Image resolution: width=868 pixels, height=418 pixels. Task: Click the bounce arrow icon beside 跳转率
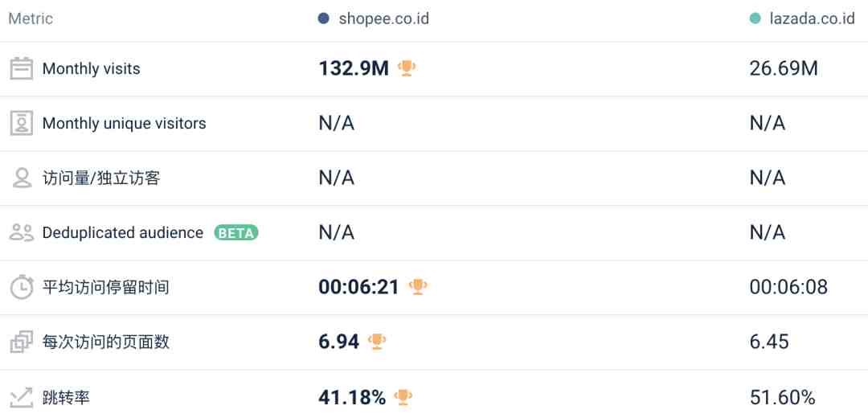pyautogui.click(x=22, y=397)
